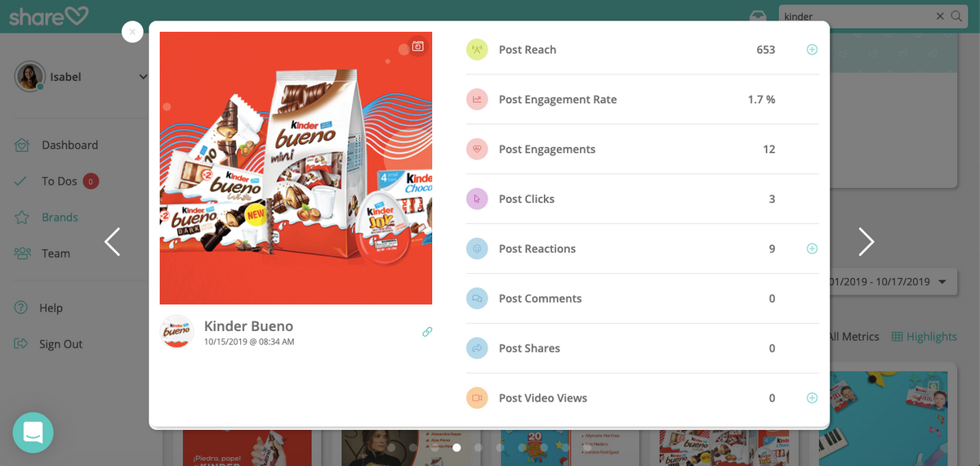Open the inbox icon beside search

click(758, 17)
